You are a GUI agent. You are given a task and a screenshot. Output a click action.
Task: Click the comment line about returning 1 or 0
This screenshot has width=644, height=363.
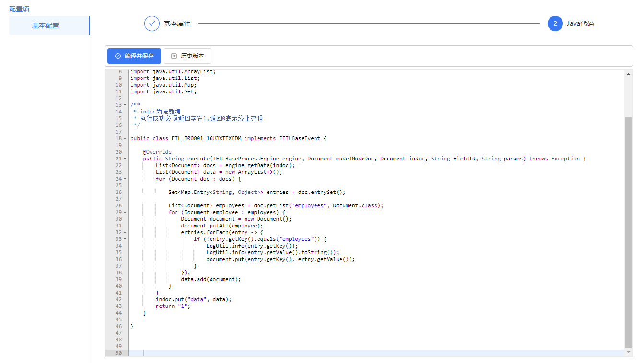click(x=199, y=118)
